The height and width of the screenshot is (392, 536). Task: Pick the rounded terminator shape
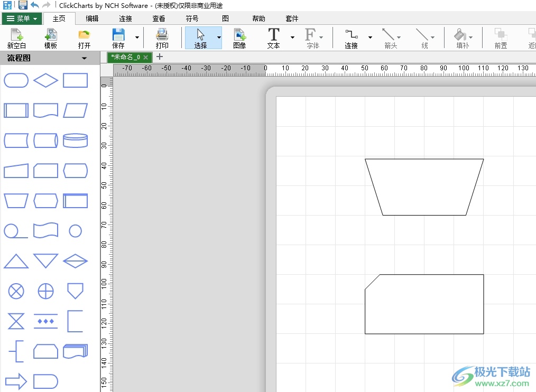point(16,81)
